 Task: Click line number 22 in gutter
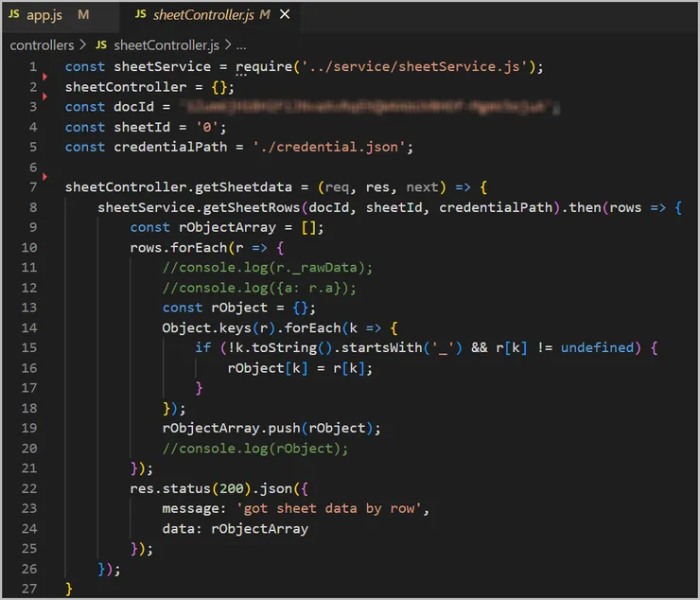[29, 488]
